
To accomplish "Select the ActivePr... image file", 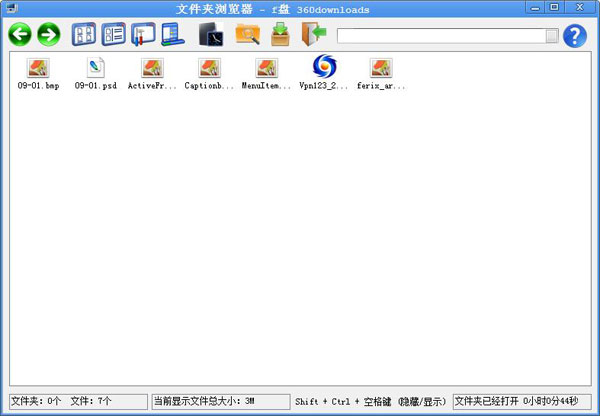I will pos(152,69).
